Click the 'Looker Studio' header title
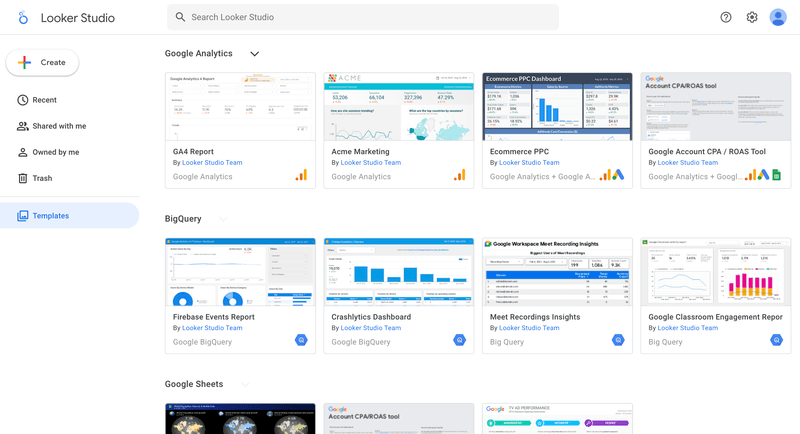The height and width of the screenshot is (434, 800). pos(78,18)
